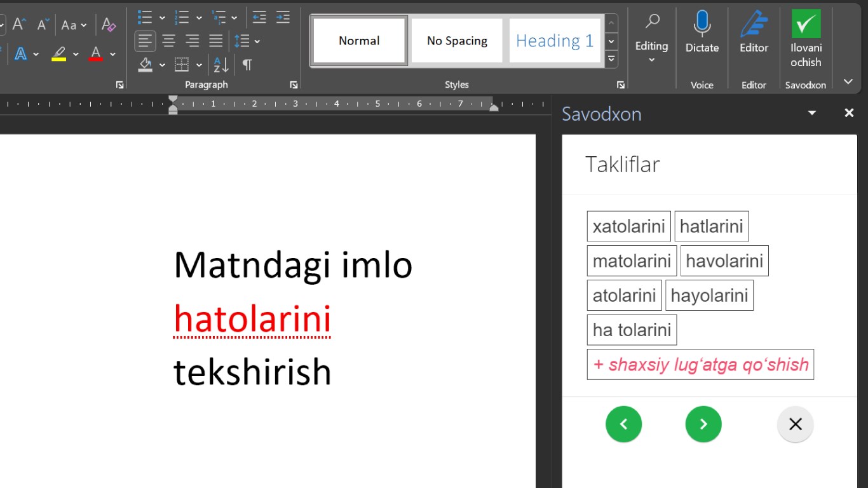Expand line spacing dropdown arrow
This screenshot has width=868, height=488.
pyautogui.click(x=257, y=41)
